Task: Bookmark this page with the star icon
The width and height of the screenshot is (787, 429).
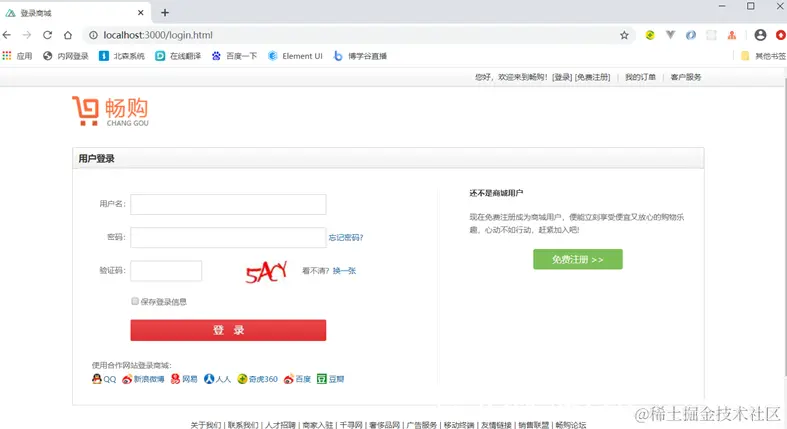Action: click(x=624, y=35)
